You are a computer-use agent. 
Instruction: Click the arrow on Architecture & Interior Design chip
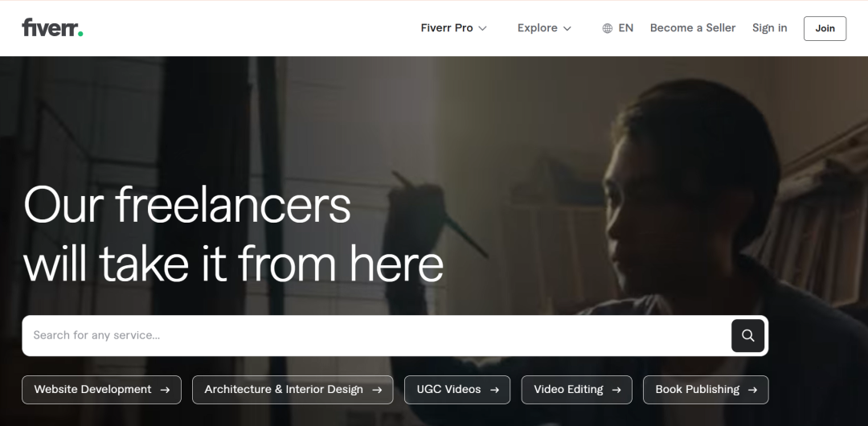pyautogui.click(x=377, y=390)
